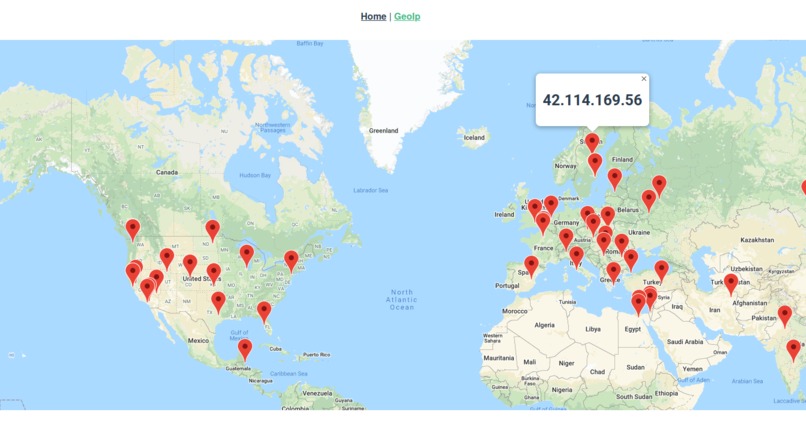
Task: Click the map marker on Greece
Action: (x=613, y=273)
